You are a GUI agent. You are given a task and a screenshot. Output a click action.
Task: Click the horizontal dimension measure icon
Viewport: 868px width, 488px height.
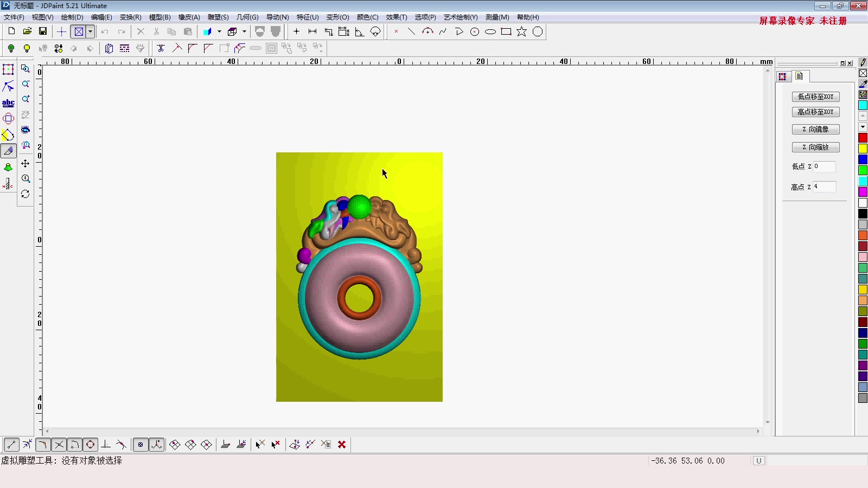click(312, 31)
